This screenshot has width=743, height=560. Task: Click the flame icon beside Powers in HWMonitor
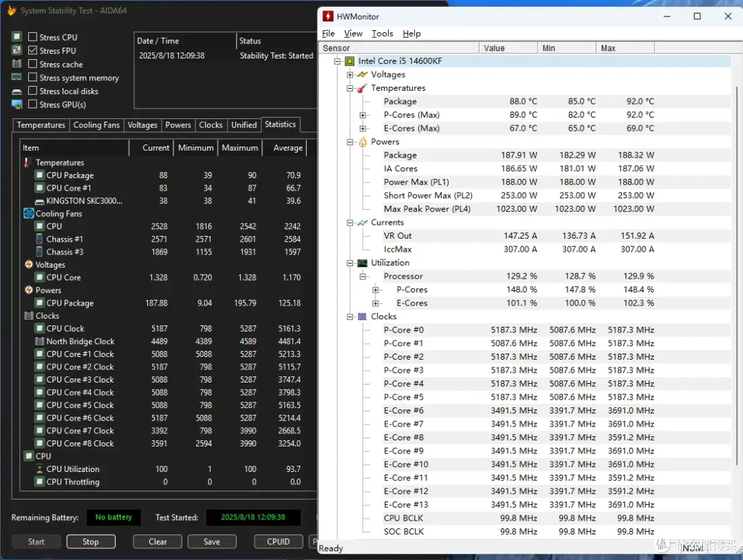coord(363,142)
